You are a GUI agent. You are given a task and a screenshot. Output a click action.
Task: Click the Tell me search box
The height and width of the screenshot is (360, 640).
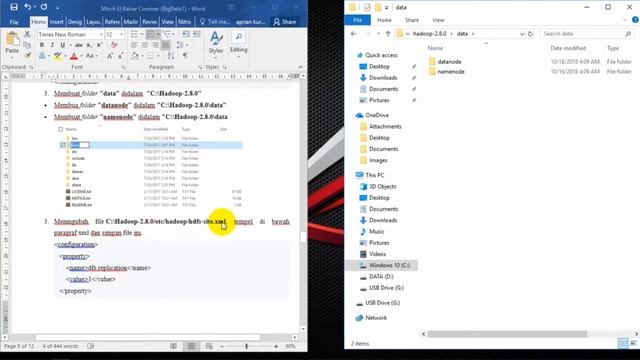(215, 22)
